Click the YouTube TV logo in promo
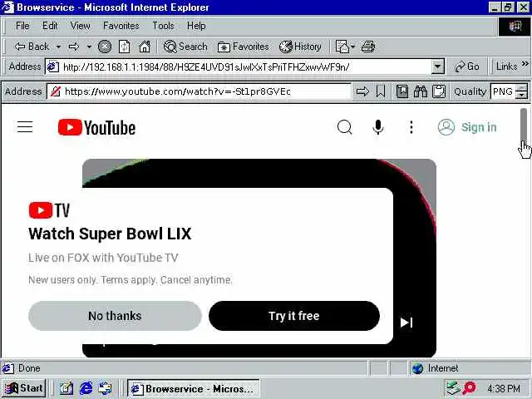 coord(50,210)
